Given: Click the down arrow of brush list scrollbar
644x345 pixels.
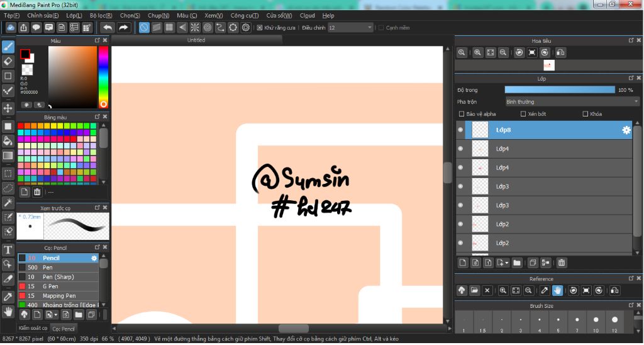Looking at the screenshot, I should [x=104, y=305].
